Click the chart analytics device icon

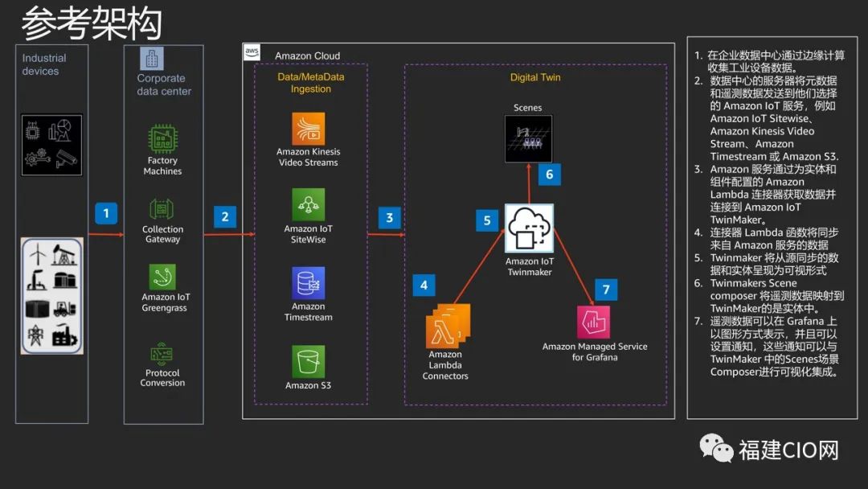click(x=59, y=129)
